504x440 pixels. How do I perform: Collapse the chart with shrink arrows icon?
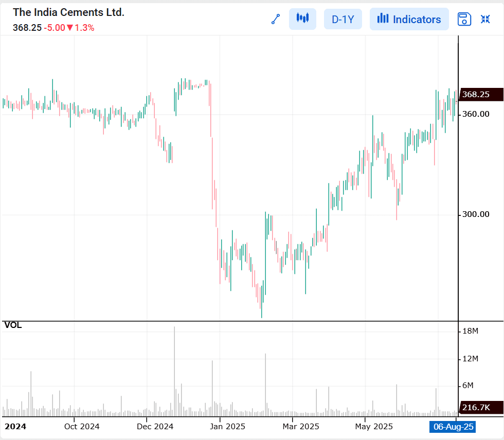click(x=485, y=19)
